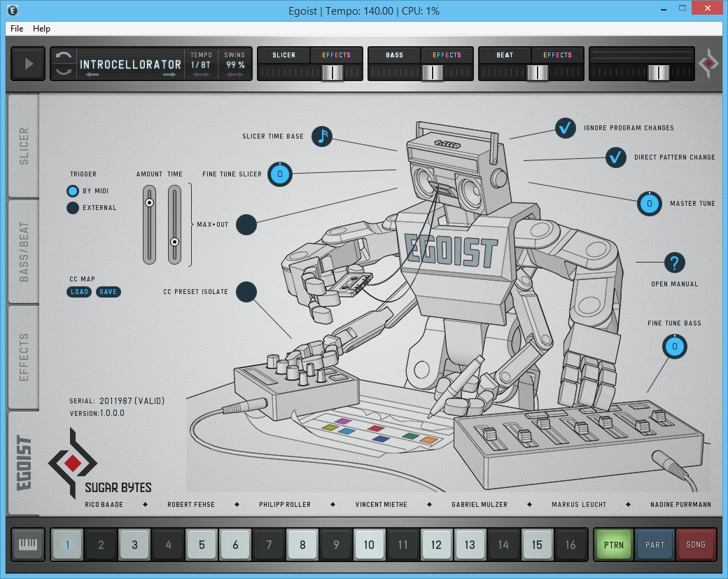Select the Egoist side tab

24,463
